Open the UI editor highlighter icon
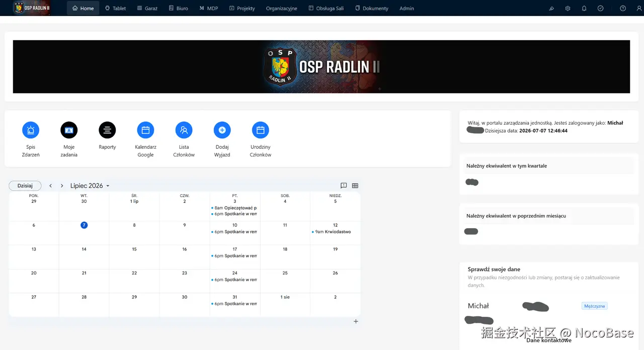 tap(551, 9)
